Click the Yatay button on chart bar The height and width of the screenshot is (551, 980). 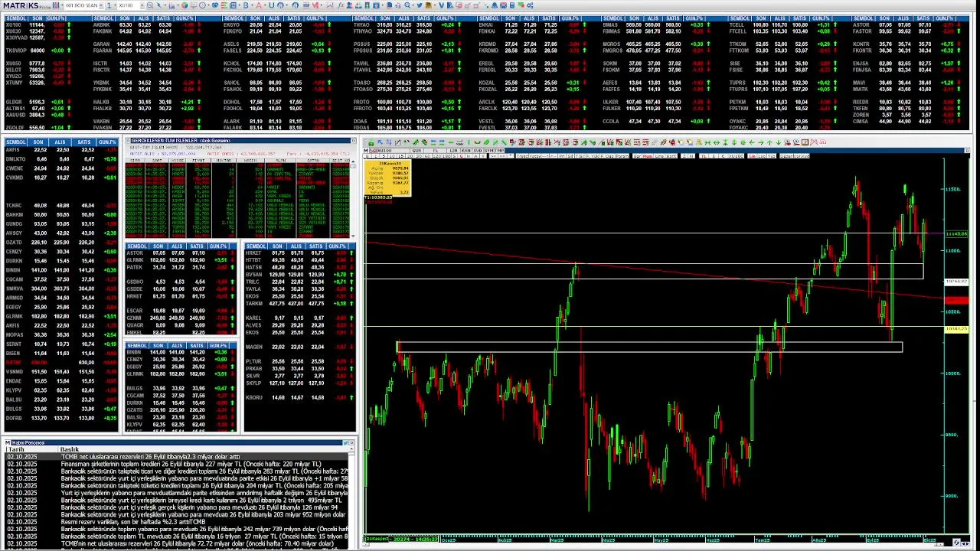(534, 156)
